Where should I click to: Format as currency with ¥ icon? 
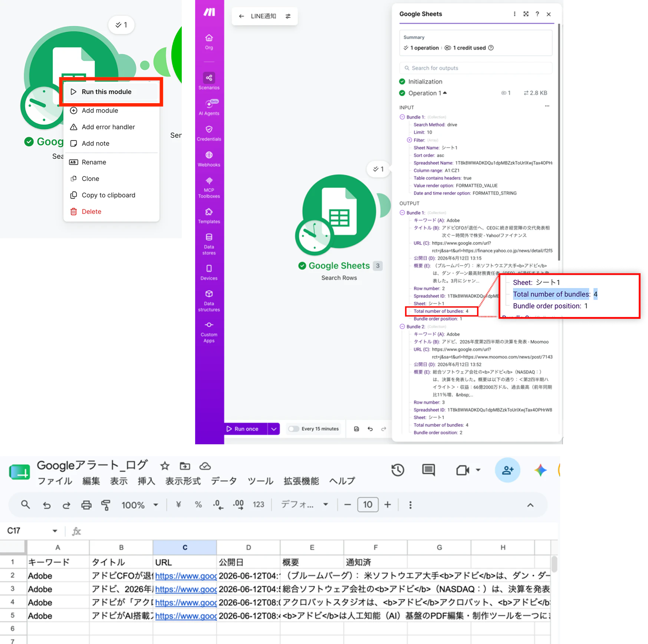(x=178, y=505)
